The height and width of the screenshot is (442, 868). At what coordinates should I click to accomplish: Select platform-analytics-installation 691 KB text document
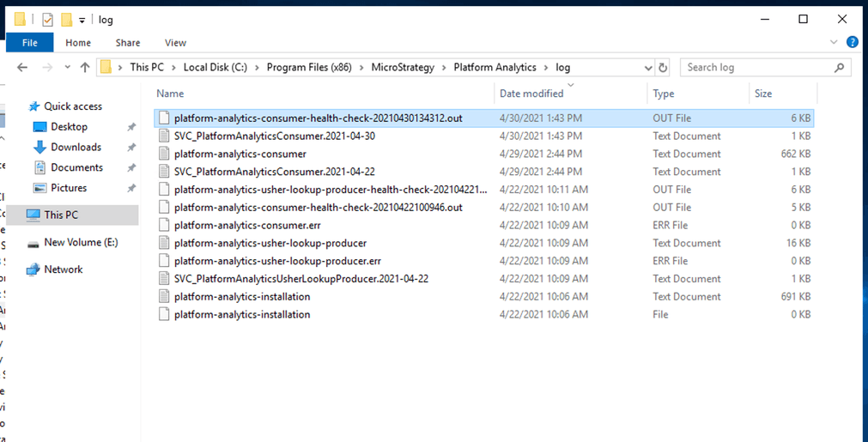[x=484, y=296]
